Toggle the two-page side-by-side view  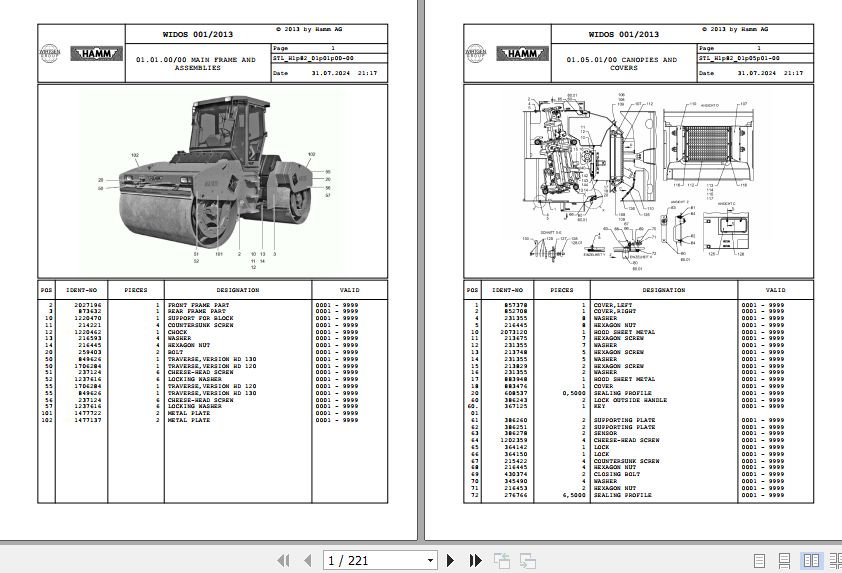pos(810,561)
